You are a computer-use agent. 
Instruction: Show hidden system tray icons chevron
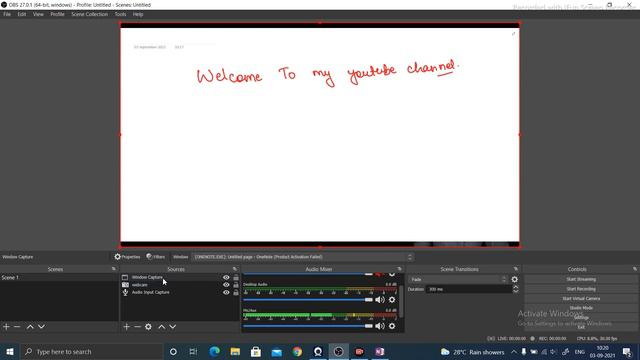(513, 351)
